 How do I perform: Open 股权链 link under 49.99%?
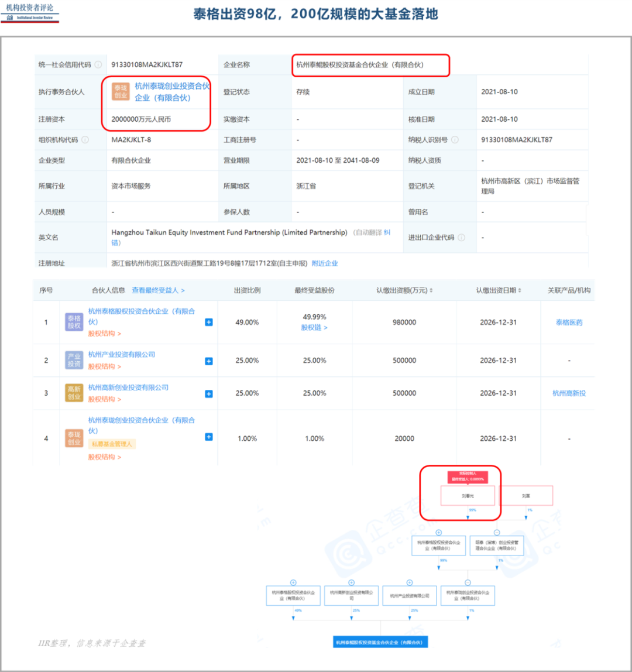click(314, 327)
